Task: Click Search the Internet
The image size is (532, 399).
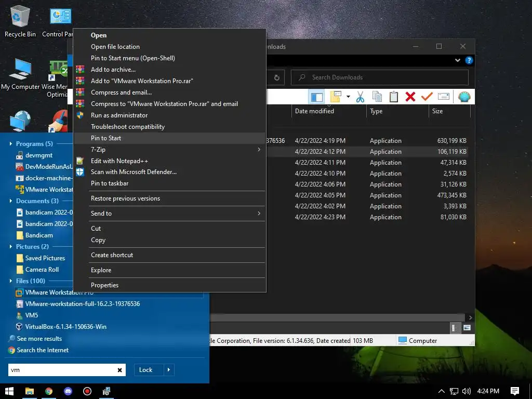Action: [43, 350]
